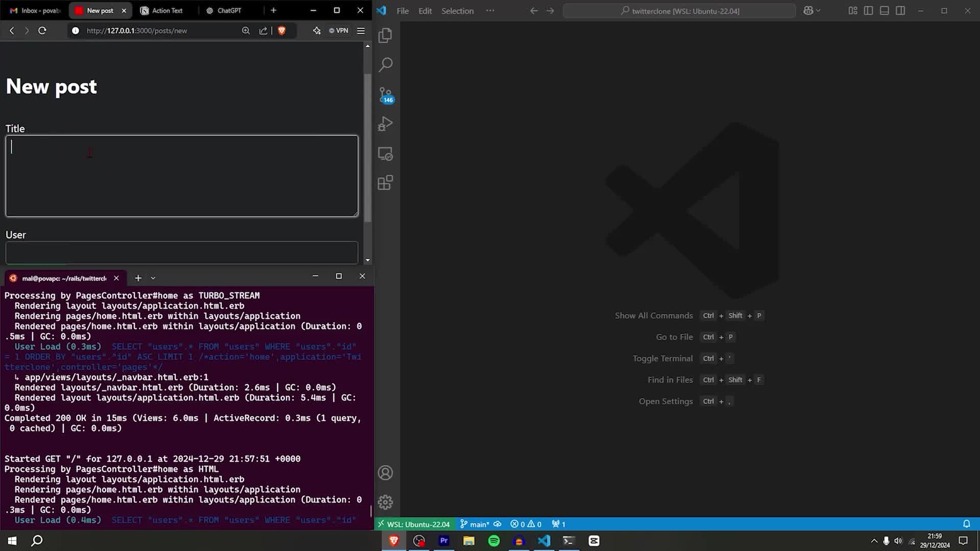
Task: Open the ellipsis menu in VS Code title bar
Action: [489, 11]
